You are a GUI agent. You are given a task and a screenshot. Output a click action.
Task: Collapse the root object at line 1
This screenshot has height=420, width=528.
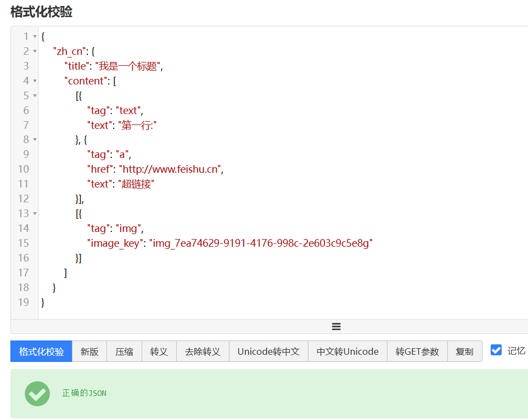35,37
